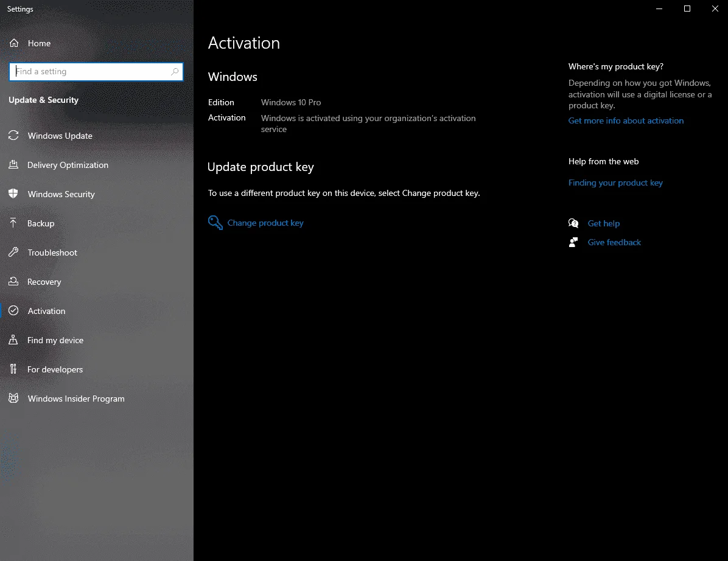Click the For developers tools icon

13,369
